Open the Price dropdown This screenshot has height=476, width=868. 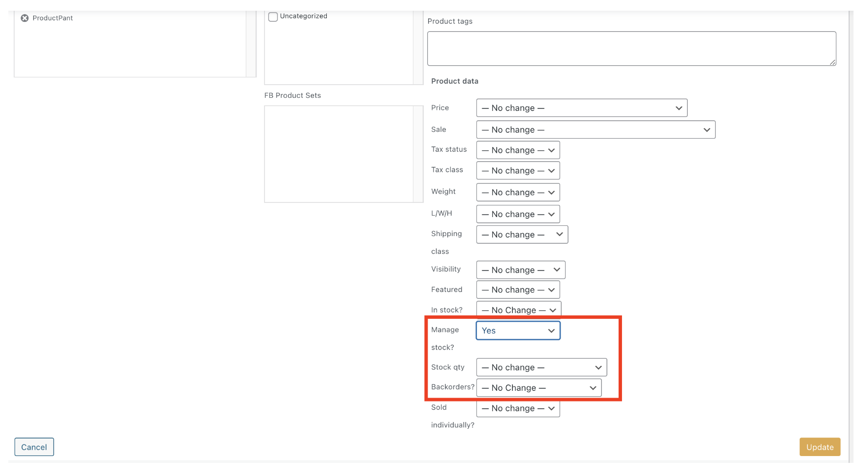click(582, 108)
